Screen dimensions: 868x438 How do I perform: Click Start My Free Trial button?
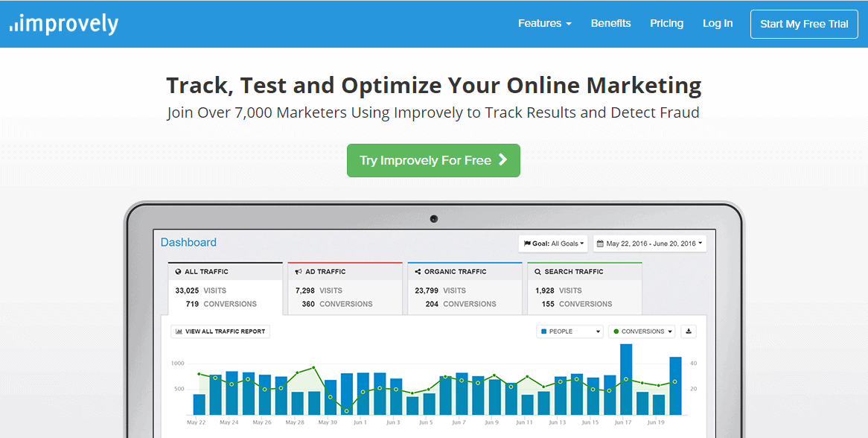click(x=804, y=24)
